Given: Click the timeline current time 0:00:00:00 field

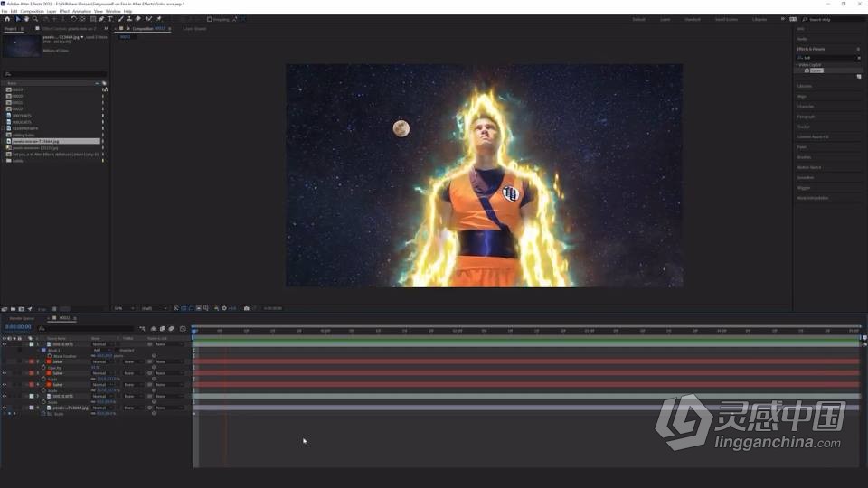Looking at the screenshot, I should pyautogui.click(x=18, y=327).
